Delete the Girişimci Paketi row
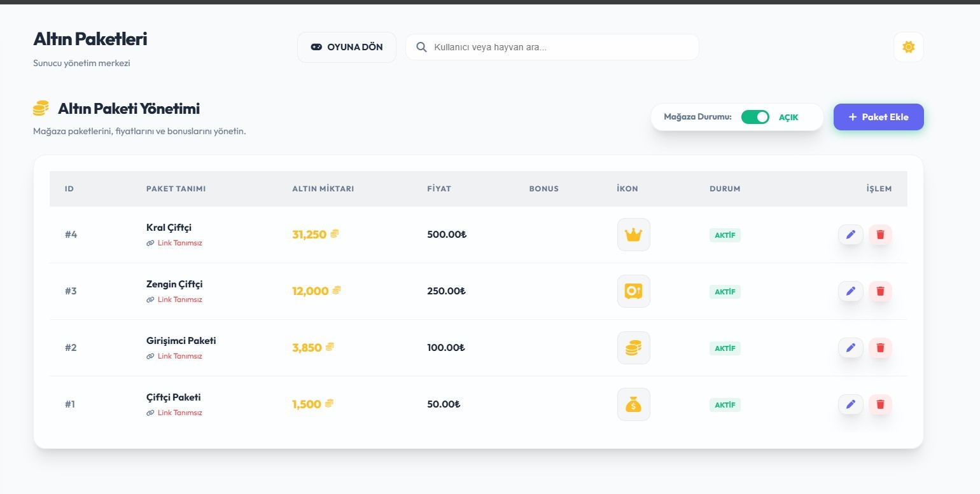The height and width of the screenshot is (494, 980). click(880, 348)
